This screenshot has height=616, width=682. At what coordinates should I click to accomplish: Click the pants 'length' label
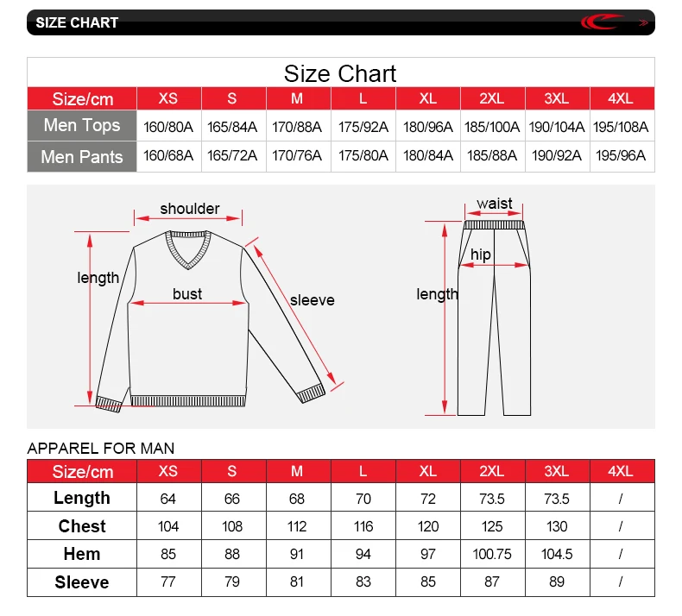coord(437,294)
